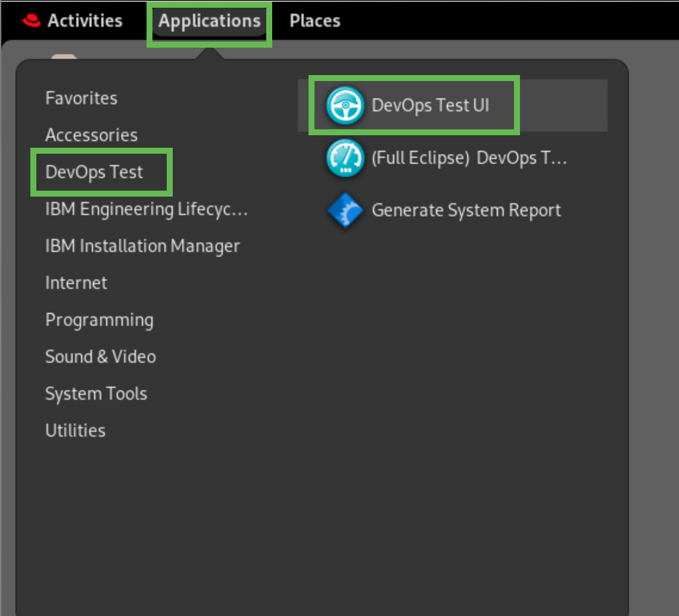679x616 pixels.
Task: Select the IBM Installation Manager category
Action: (142, 246)
